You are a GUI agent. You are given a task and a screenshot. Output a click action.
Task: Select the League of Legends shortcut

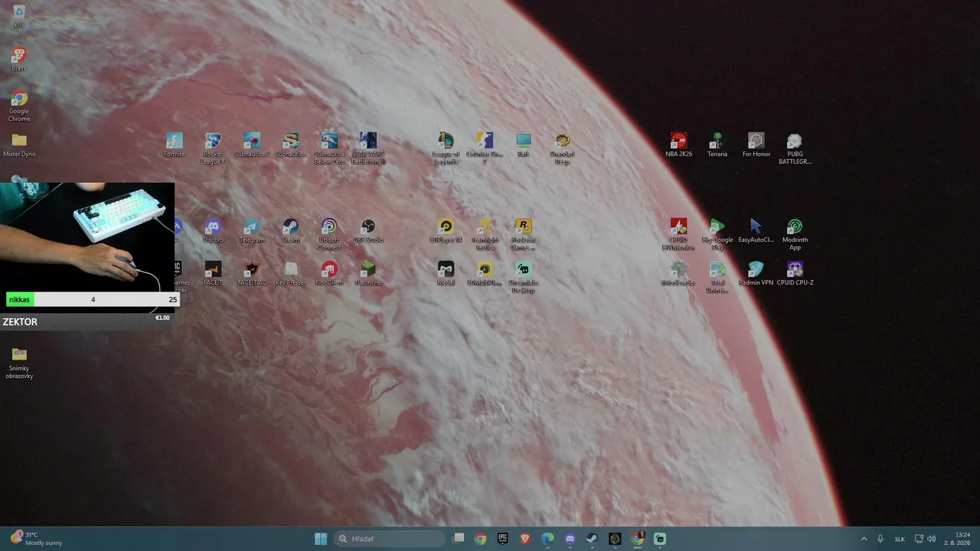coord(446,148)
